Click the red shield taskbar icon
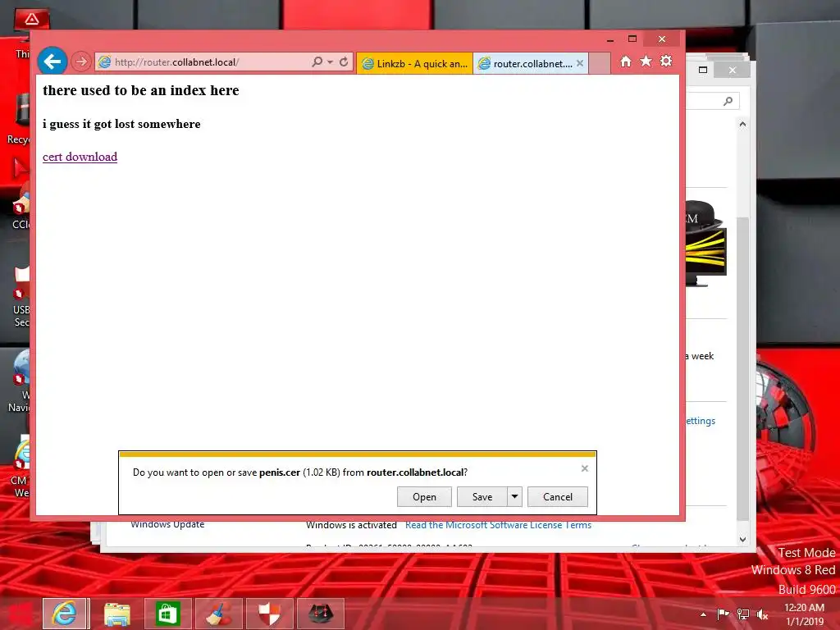The width and height of the screenshot is (840, 630). click(269, 614)
